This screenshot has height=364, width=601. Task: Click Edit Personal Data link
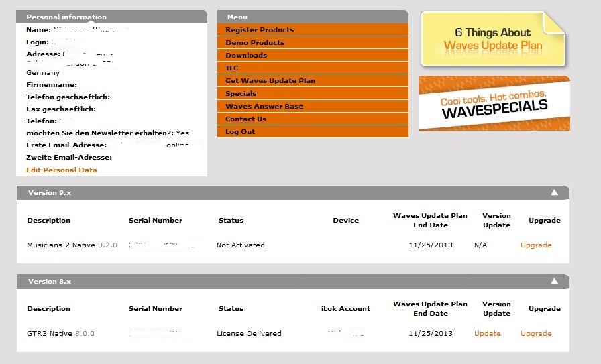point(61,170)
